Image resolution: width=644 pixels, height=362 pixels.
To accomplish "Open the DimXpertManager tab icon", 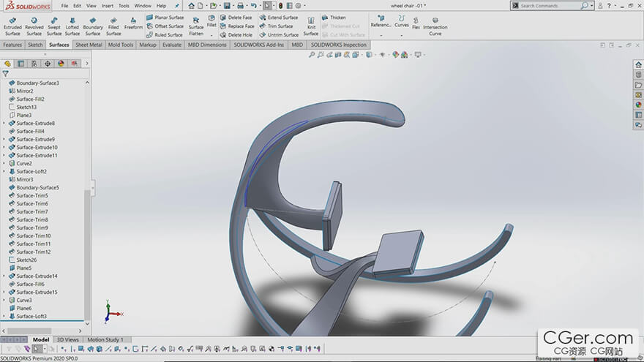I will click(x=48, y=64).
